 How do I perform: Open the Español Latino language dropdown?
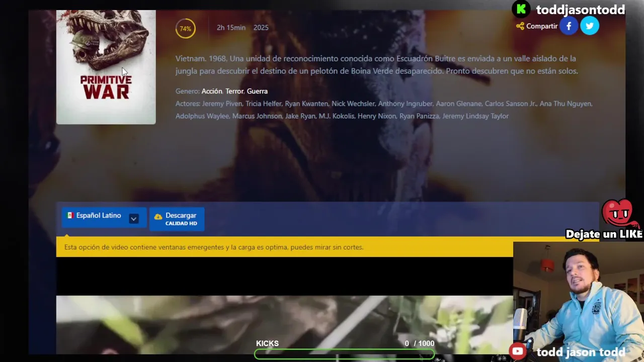104,218
